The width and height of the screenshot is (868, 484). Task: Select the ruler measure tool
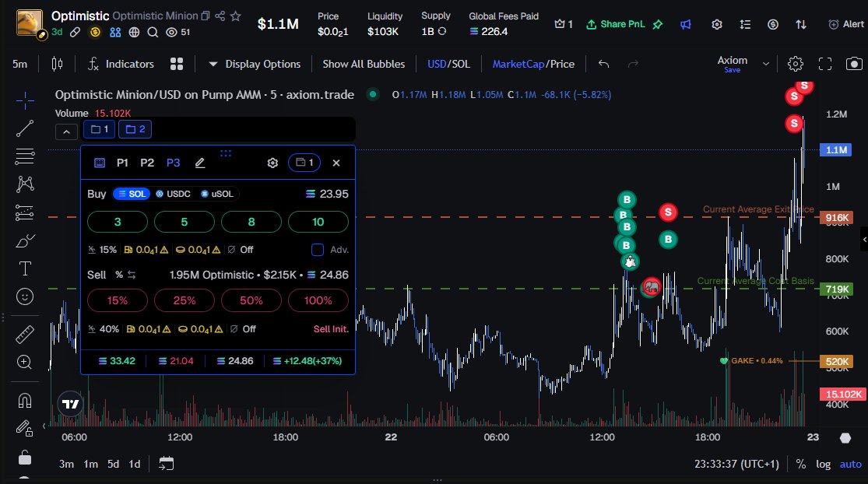point(25,334)
